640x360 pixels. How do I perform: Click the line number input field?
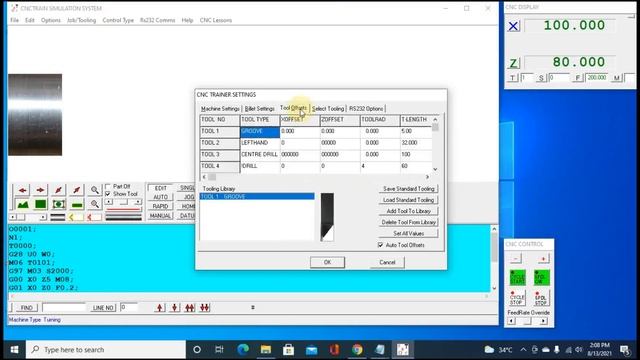pos(129,307)
